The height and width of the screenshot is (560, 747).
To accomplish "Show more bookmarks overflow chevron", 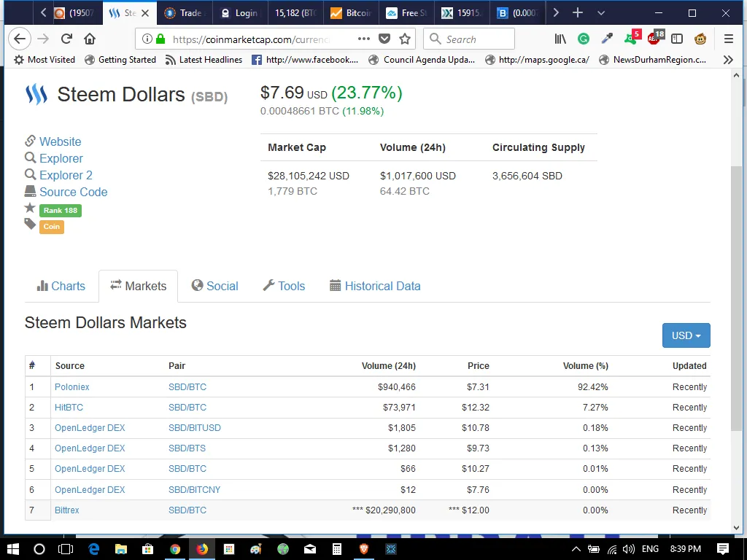I will 728,60.
